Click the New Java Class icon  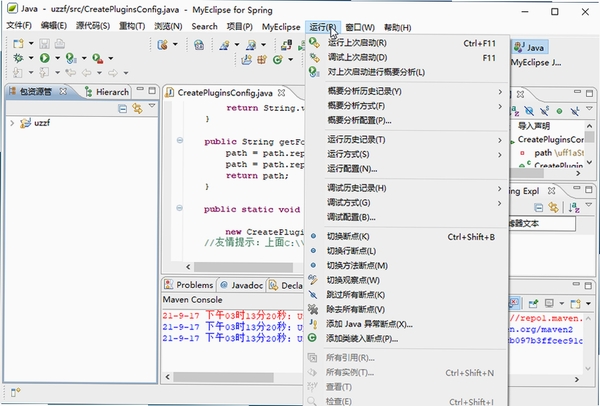point(278,60)
